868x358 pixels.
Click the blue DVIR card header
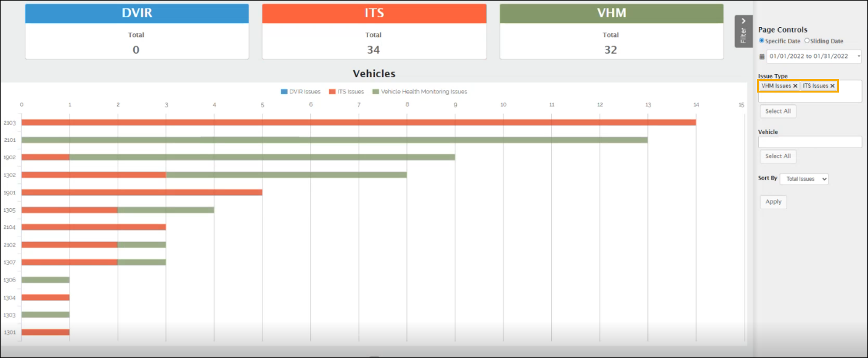(137, 14)
